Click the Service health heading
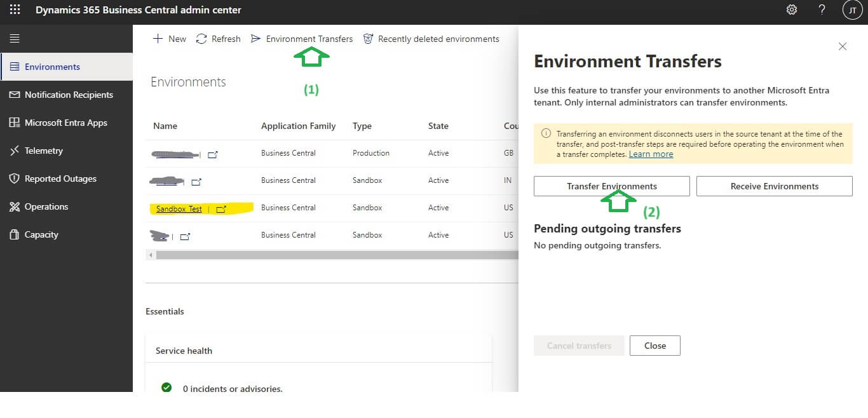The height and width of the screenshot is (418, 868). coord(184,351)
